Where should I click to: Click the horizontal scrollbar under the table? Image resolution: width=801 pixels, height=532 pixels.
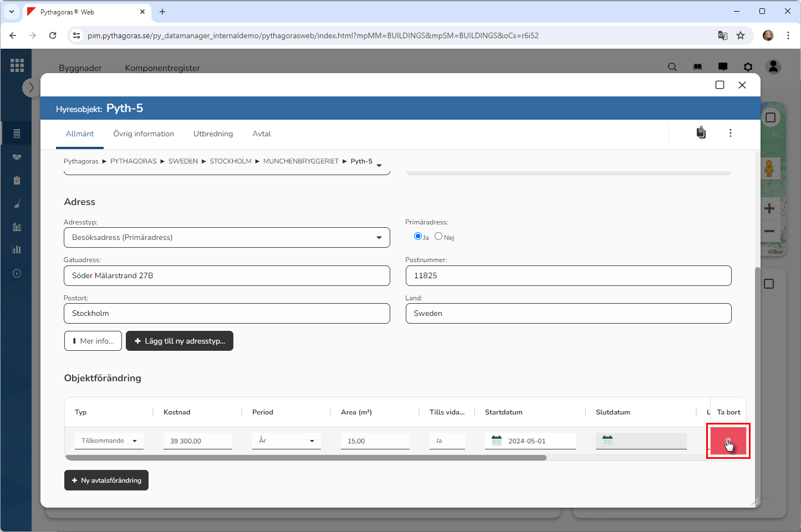tap(305, 458)
